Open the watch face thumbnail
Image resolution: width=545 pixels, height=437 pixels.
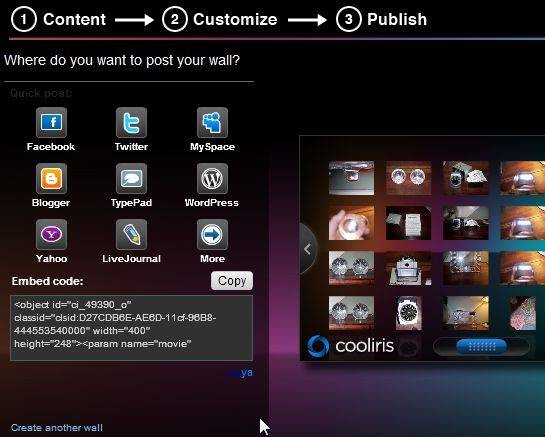[x=408, y=313]
